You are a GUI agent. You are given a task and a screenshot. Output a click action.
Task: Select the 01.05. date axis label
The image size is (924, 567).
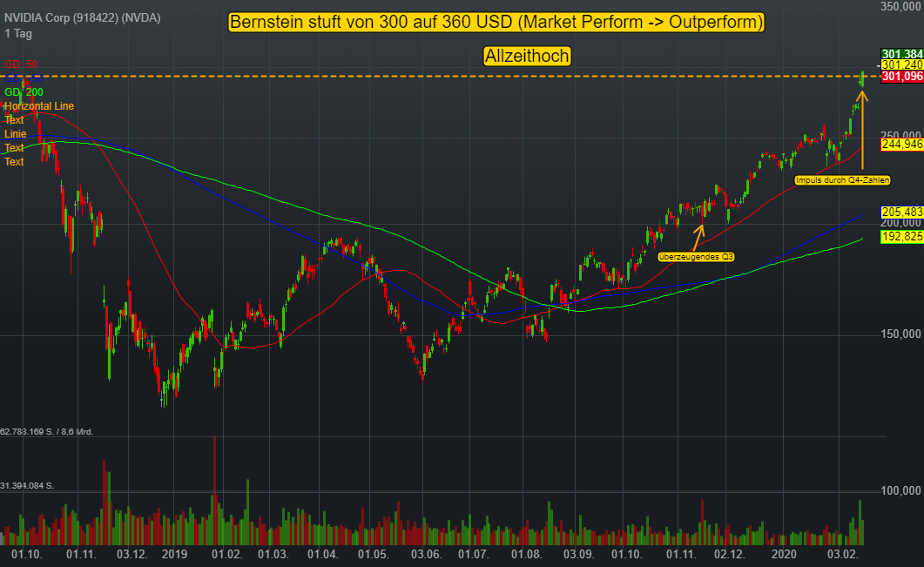(374, 555)
